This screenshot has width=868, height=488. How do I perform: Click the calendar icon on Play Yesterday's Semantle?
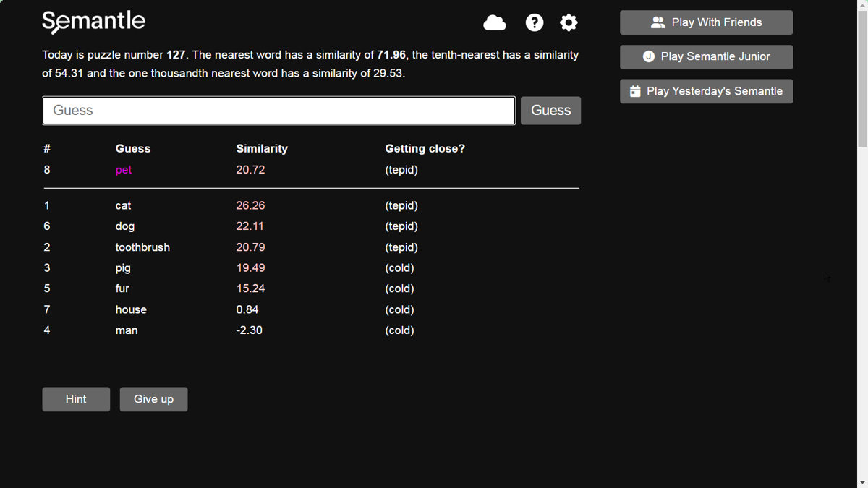[636, 91]
